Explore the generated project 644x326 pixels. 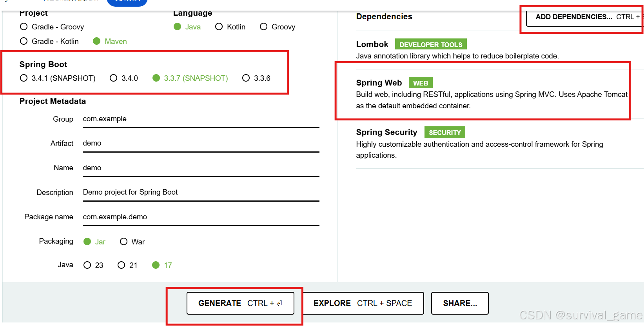363,303
